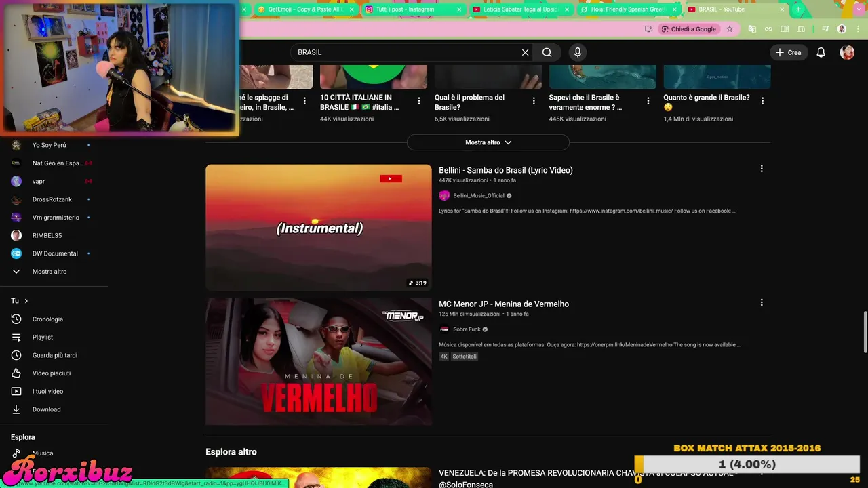Open DW Documental subscription channel

[x=54, y=253]
